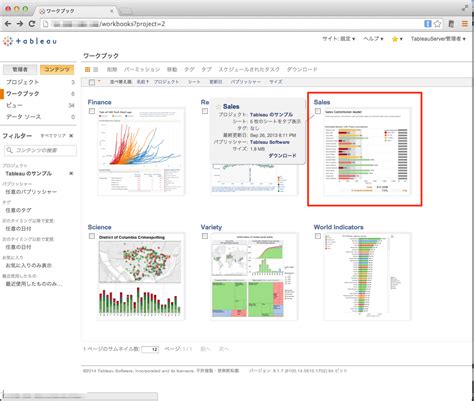Image resolution: width=474 pixels, height=401 pixels.
Task: Open the ヘルプ dropdown menu
Action: click(x=373, y=39)
